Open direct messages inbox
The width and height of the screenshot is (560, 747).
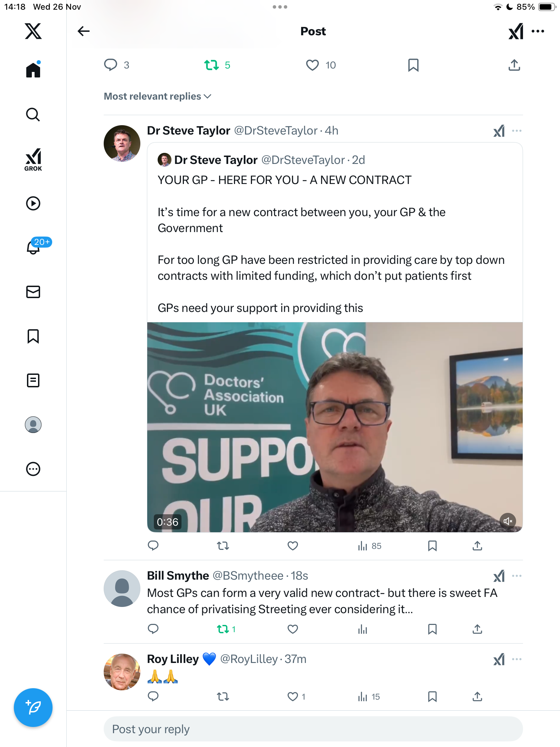(33, 292)
